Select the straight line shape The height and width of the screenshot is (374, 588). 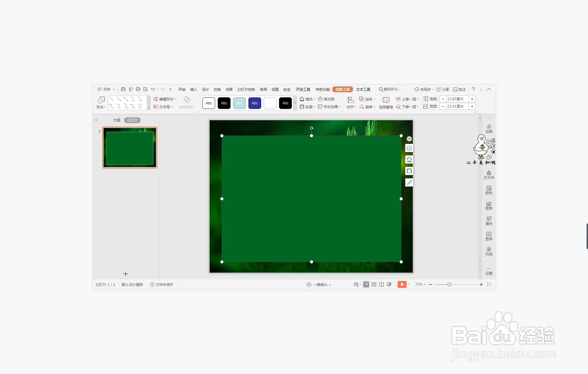[112, 99]
